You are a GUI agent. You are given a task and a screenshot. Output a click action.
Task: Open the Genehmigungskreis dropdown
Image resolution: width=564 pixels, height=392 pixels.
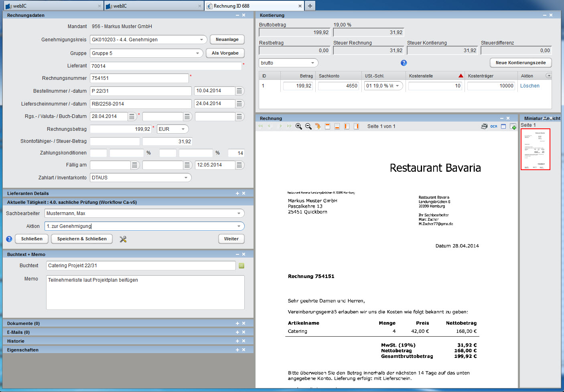201,40
